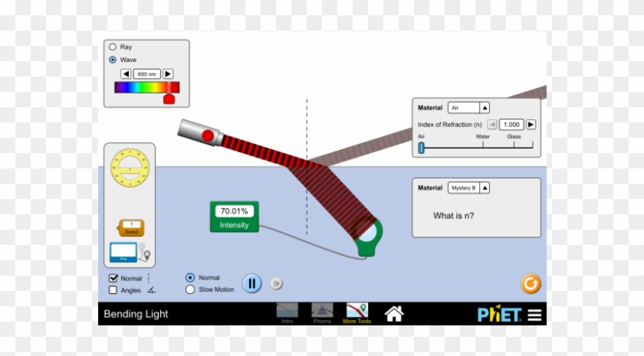Click the 650 nm wavelength field

146,73
